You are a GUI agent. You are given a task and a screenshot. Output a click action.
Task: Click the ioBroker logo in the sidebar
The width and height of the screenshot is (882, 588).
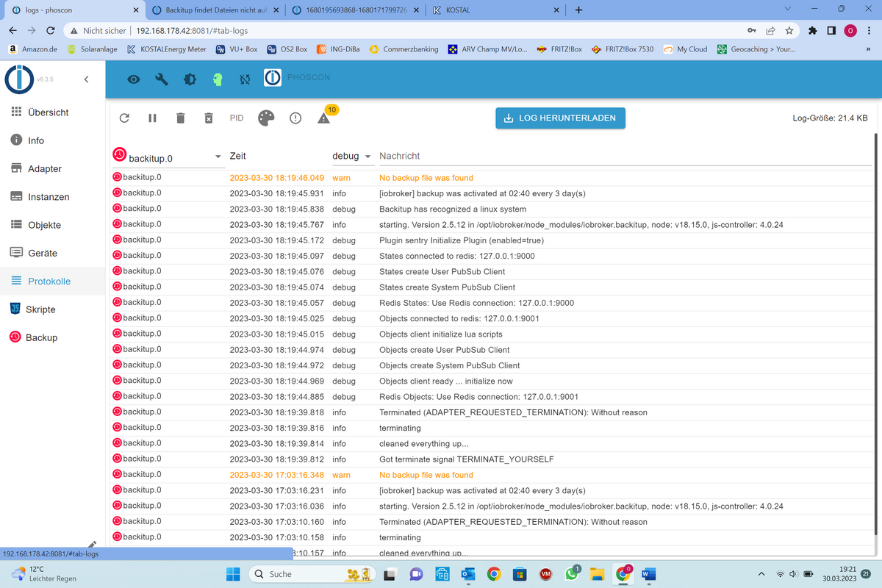19,79
